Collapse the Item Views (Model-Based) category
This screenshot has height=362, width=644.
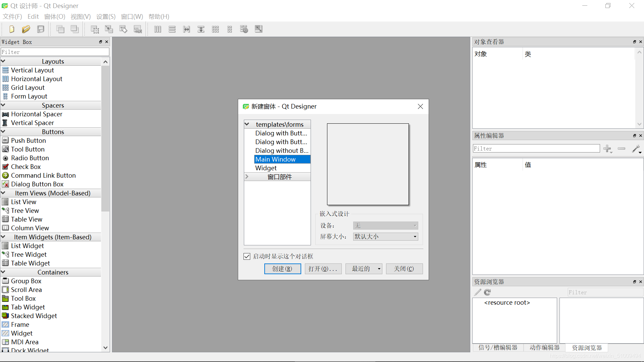click(3, 193)
